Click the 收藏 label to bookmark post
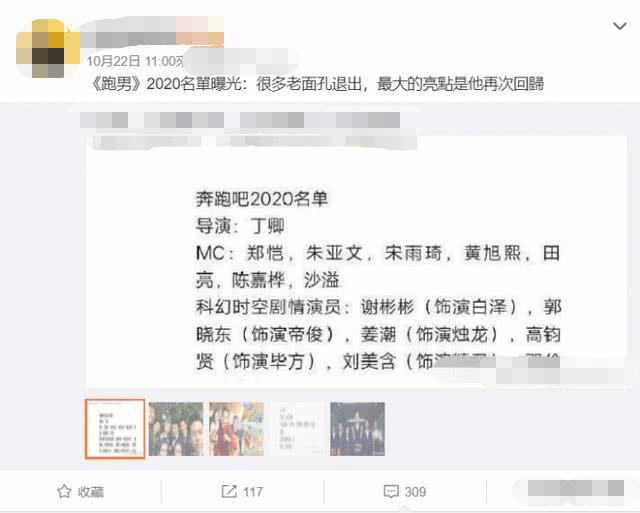The height and width of the screenshot is (513, 640). point(91,492)
